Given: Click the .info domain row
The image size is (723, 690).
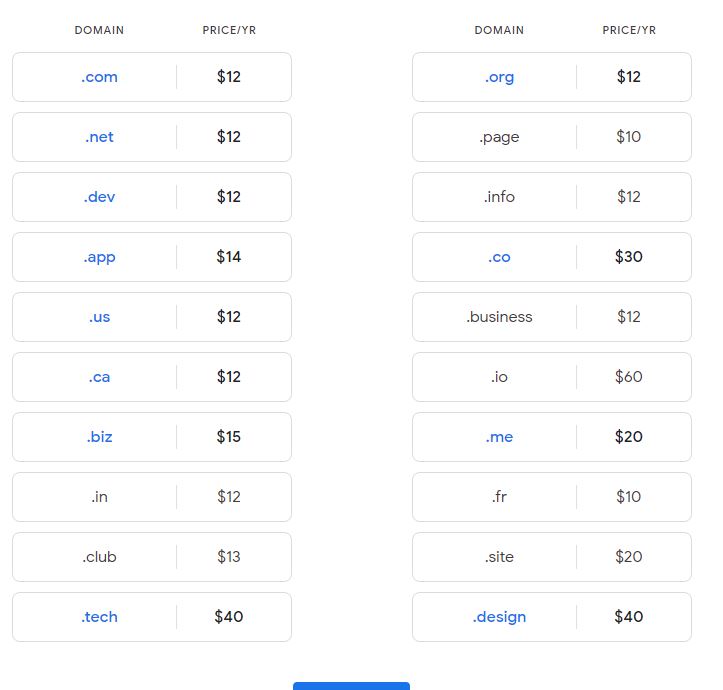Looking at the screenshot, I should 552,197.
